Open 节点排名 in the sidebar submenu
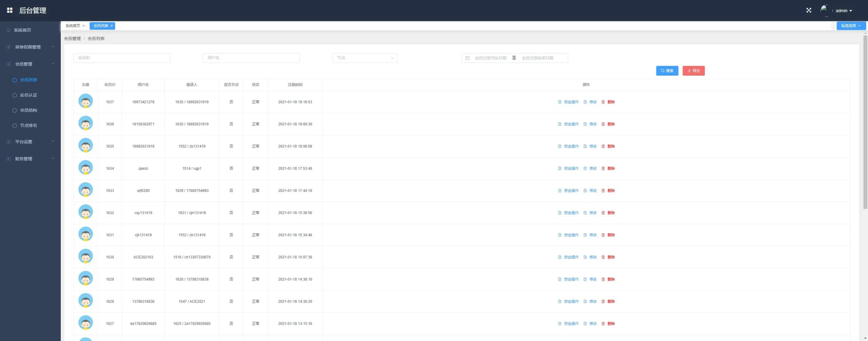Image resolution: width=868 pixels, height=341 pixels. (28, 125)
